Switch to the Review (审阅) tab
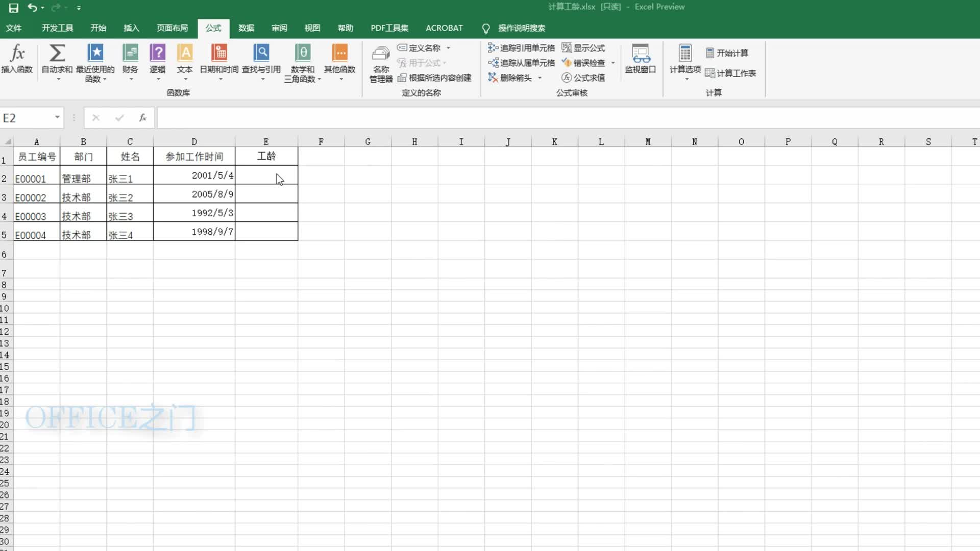 (x=280, y=28)
